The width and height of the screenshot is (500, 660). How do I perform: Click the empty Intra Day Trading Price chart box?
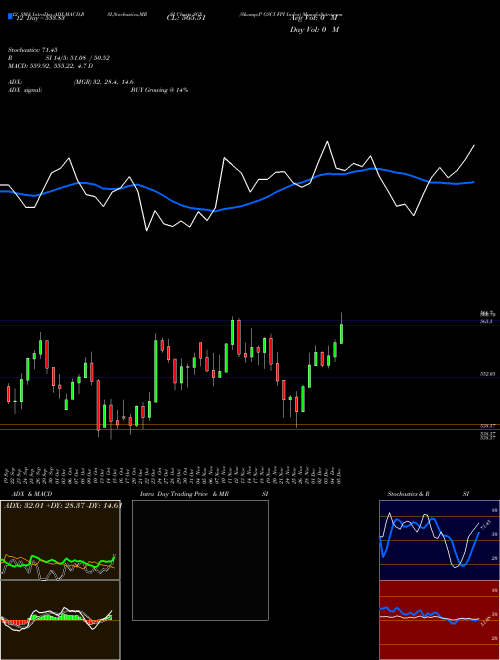[x=200, y=560]
